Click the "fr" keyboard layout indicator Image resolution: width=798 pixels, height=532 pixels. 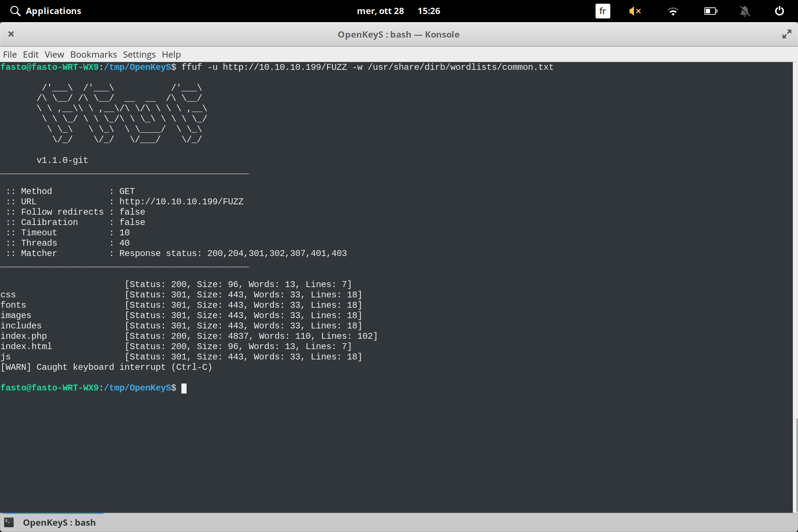pyautogui.click(x=602, y=11)
